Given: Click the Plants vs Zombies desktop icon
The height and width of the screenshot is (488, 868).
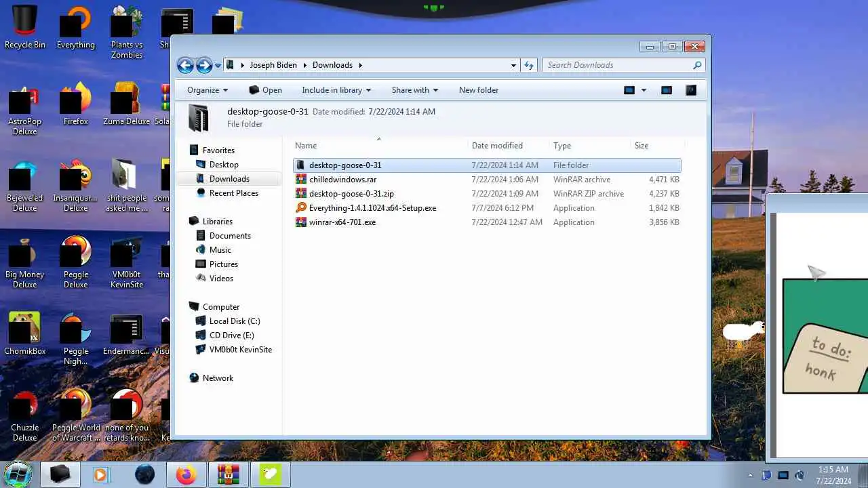Looking at the screenshot, I should click(x=127, y=33).
